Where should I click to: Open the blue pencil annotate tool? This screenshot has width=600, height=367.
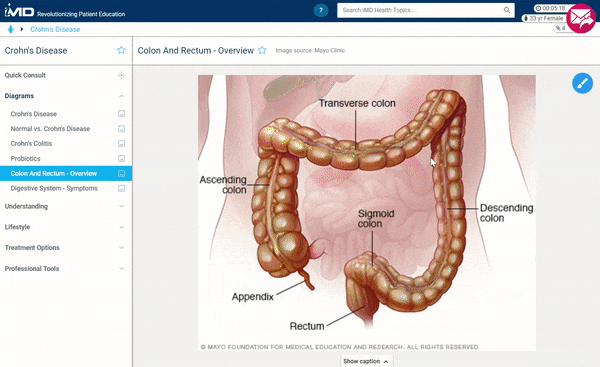[582, 83]
